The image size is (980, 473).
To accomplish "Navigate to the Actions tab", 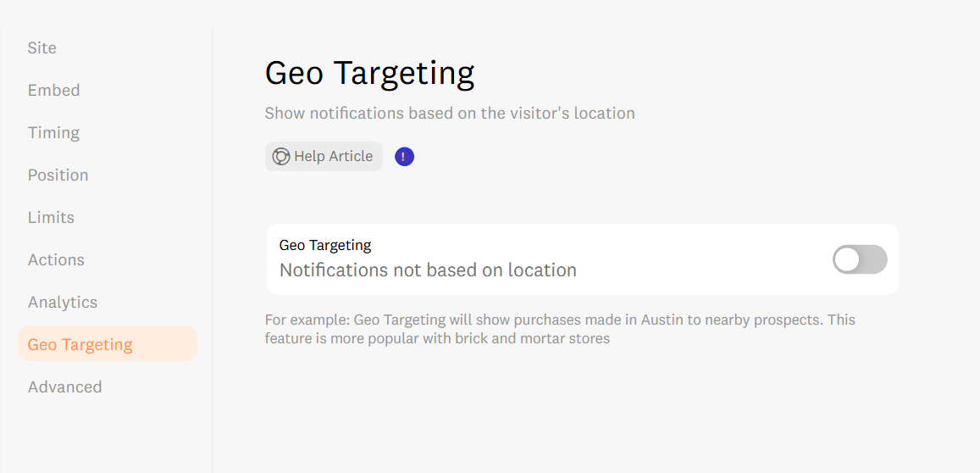I will pyautogui.click(x=56, y=259).
